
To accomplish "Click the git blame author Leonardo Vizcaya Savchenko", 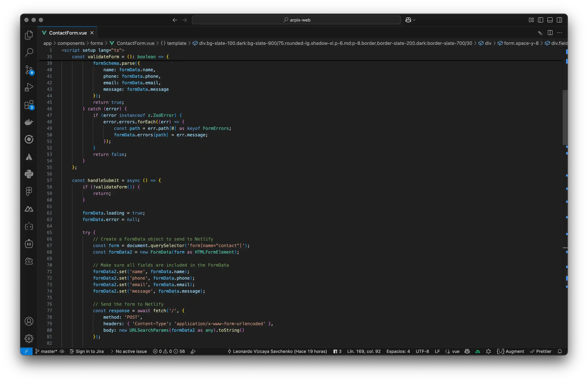I will point(277,351).
